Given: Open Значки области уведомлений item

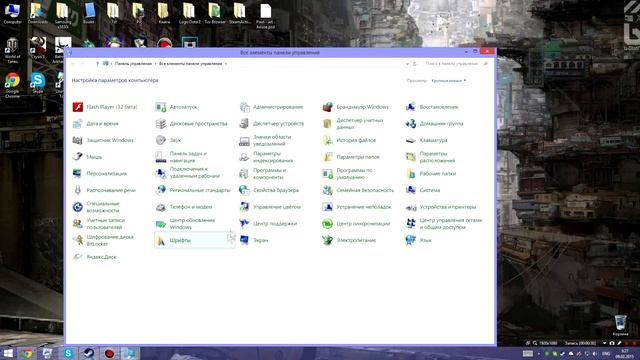Looking at the screenshot, I should pyautogui.click(x=265, y=140).
